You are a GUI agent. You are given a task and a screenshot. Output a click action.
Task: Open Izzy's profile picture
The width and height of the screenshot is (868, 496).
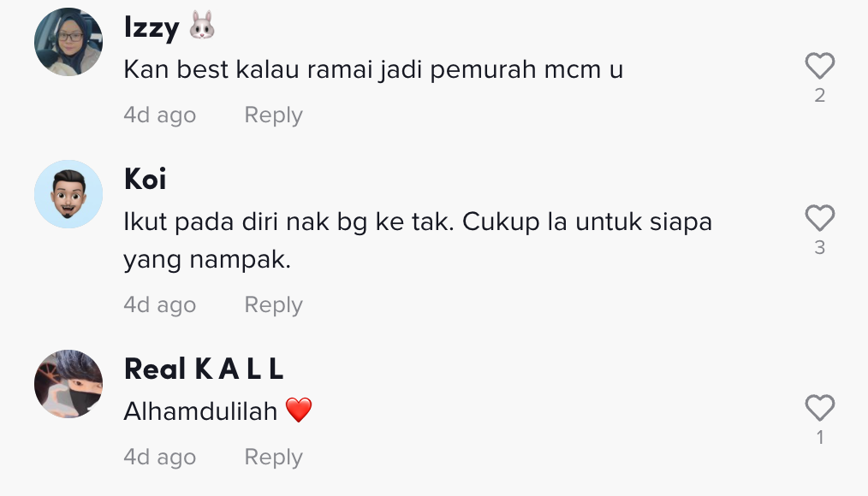click(x=68, y=41)
